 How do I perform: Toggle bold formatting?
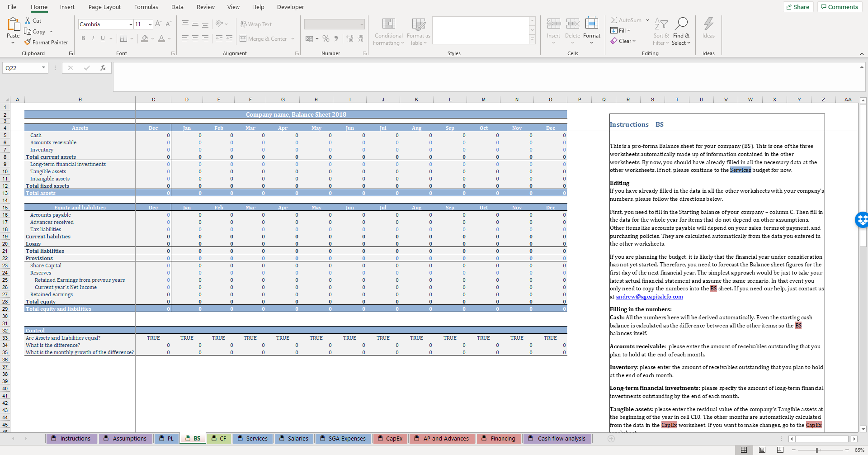[x=83, y=39]
